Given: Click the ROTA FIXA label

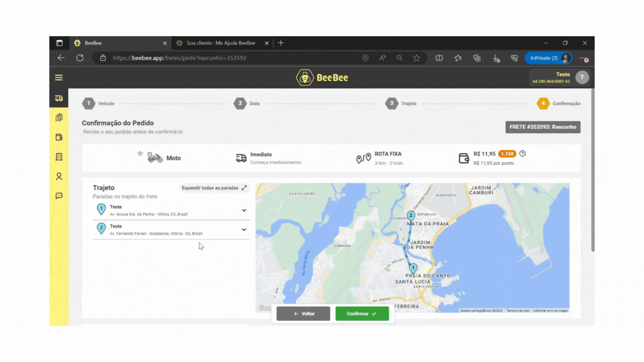Looking at the screenshot, I should tap(388, 154).
